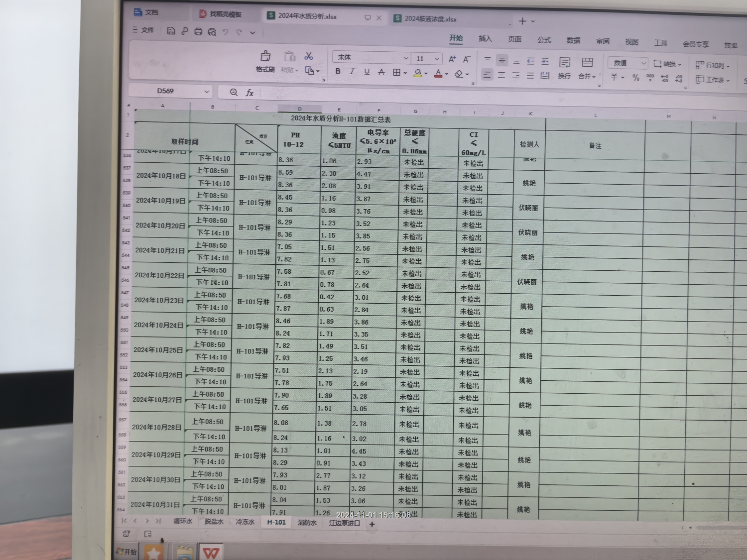
Task: Click the Decrease decimal places icon
Action: (x=679, y=79)
